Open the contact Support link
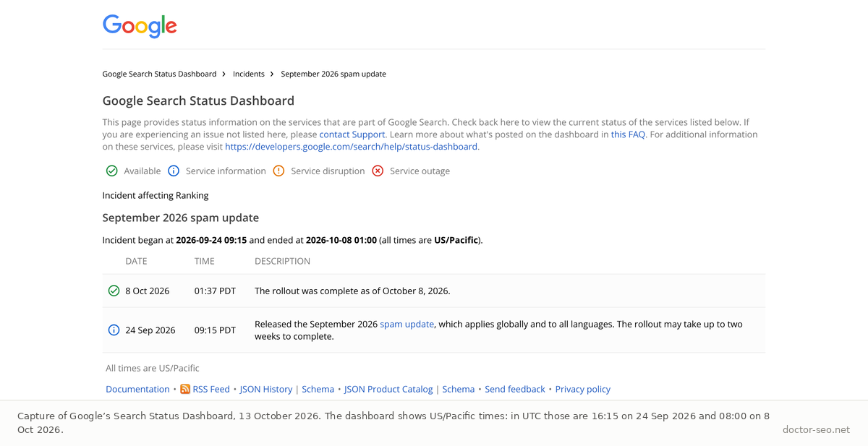The height and width of the screenshot is (446, 868). coord(353,134)
